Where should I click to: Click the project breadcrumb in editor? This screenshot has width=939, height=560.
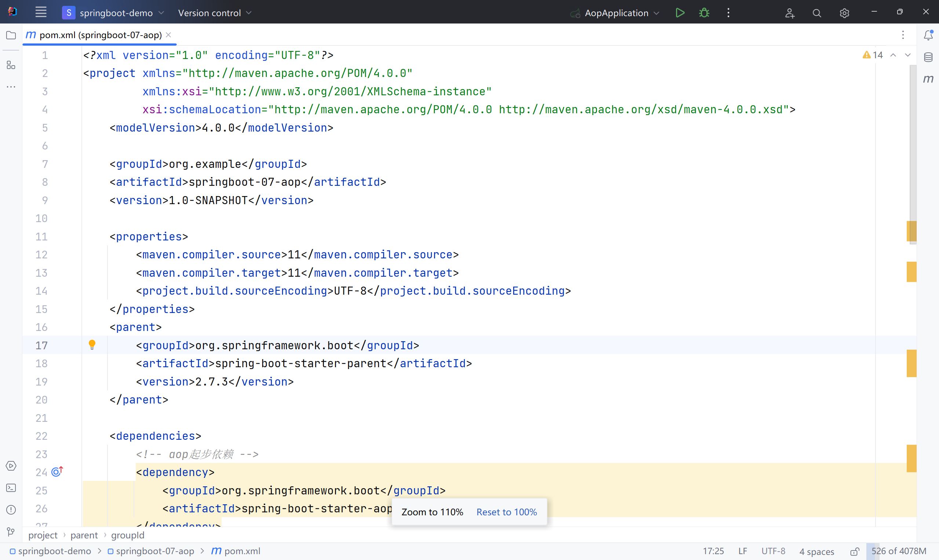point(43,535)
